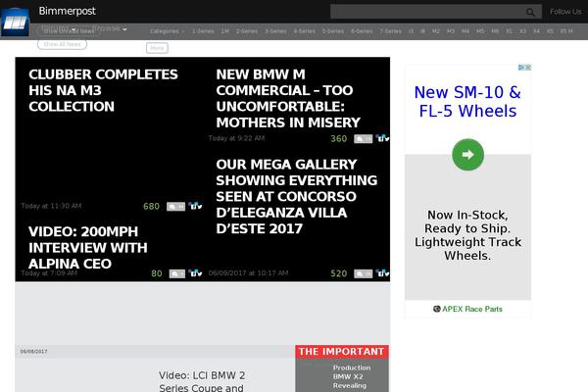Click the search magnifier icon

[530, 12]
